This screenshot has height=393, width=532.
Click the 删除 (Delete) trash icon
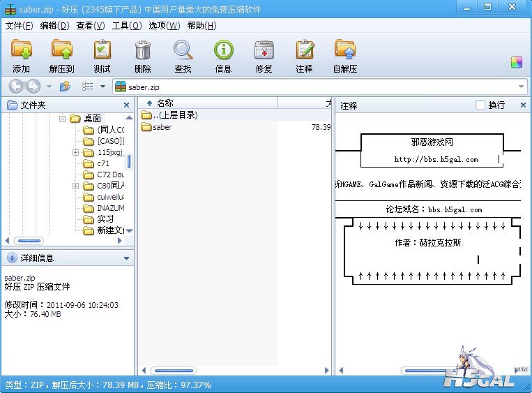point(142,51)
